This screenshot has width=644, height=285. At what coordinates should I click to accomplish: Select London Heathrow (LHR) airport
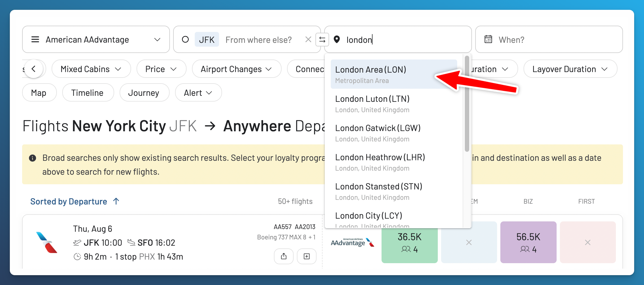pos(394,162)
